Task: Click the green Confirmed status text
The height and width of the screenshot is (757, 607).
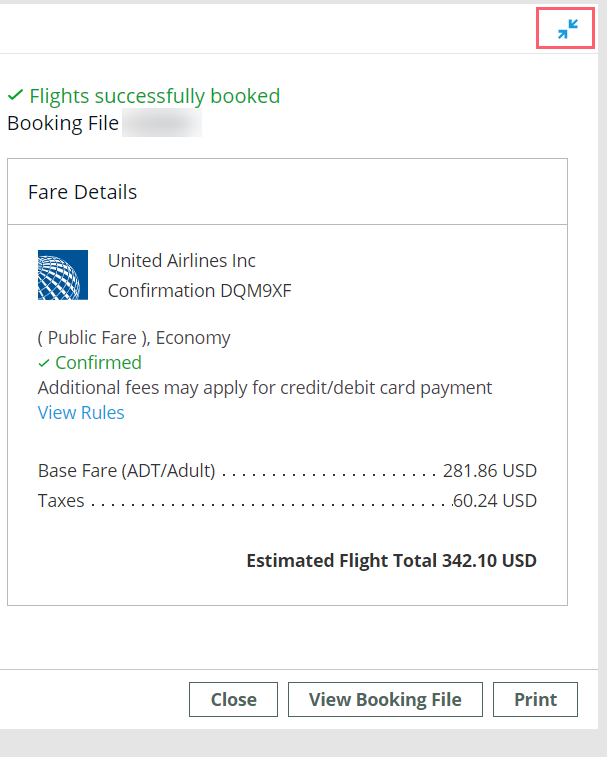Action: (99, 363)
